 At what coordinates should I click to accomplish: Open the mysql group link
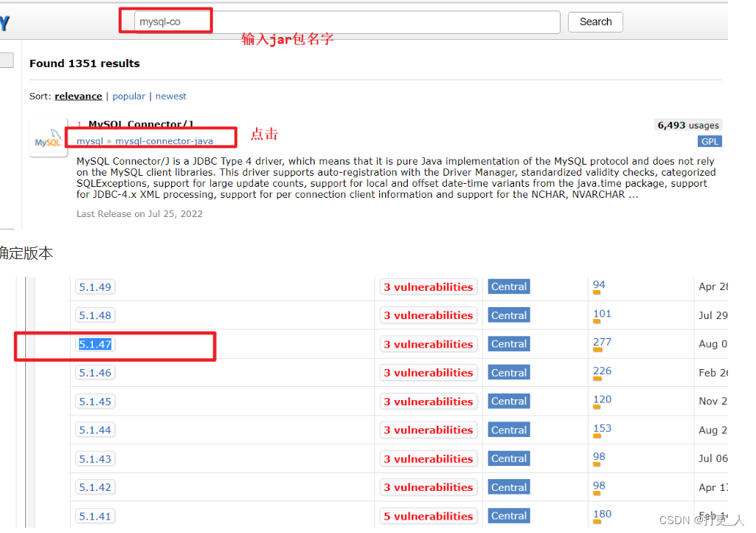point(90,141)
